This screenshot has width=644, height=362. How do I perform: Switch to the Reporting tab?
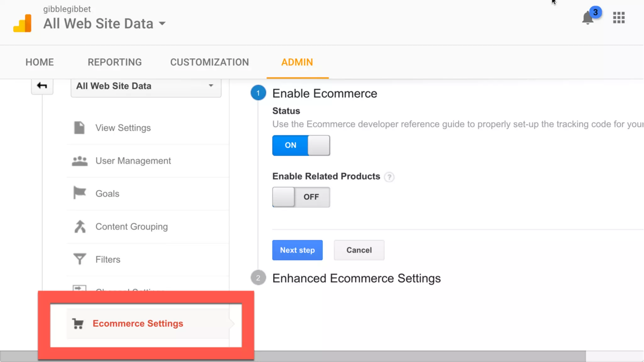[115, 62]
